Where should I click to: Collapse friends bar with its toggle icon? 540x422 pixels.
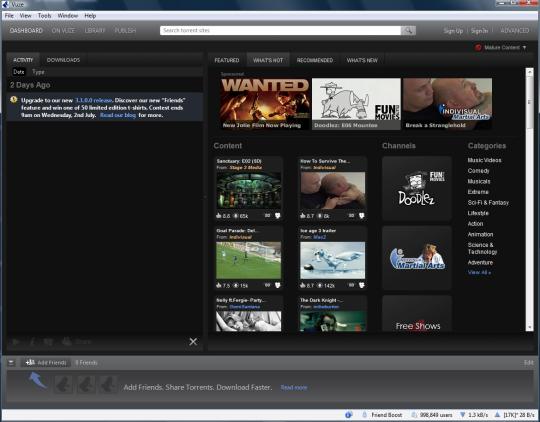[11, 362]
